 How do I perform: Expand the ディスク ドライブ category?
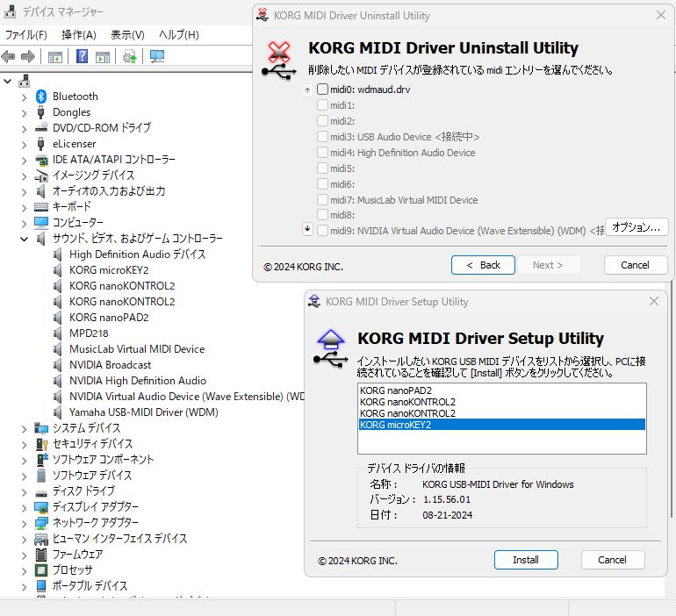(x=25, y=491)
